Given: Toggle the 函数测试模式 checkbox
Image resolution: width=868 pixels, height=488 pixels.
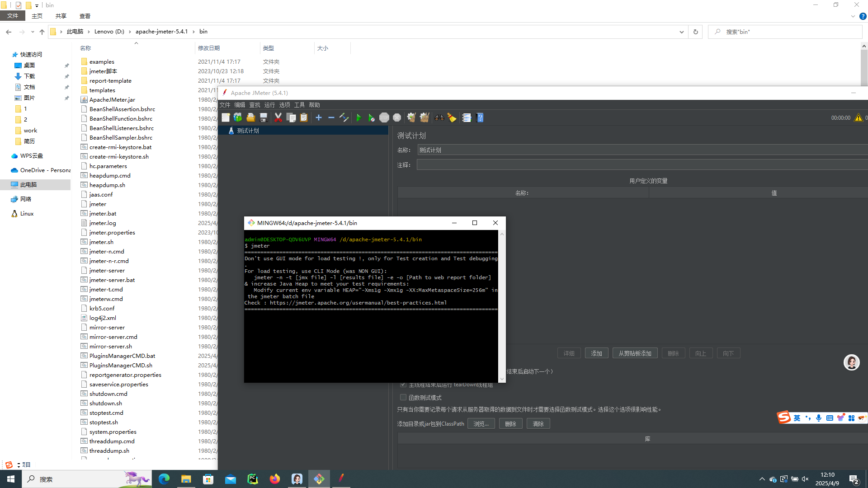Looking at the screenshot, I should (403, 398).
